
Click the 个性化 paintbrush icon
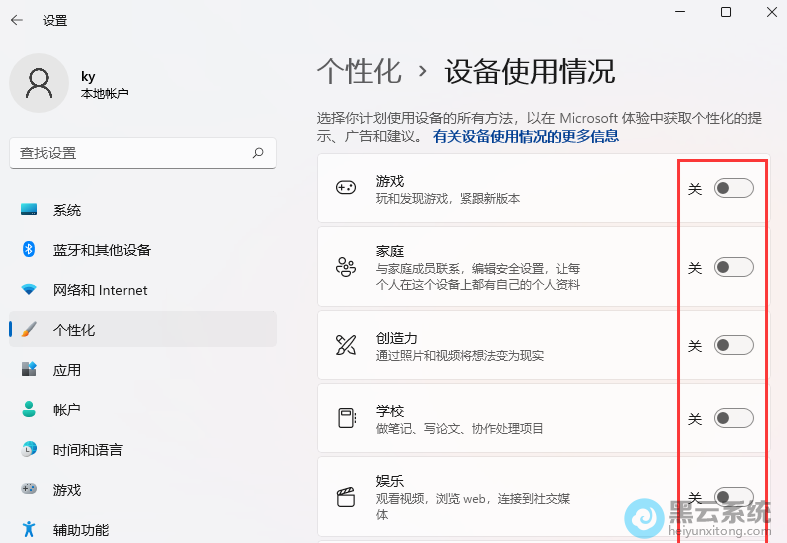pos(29,330)
